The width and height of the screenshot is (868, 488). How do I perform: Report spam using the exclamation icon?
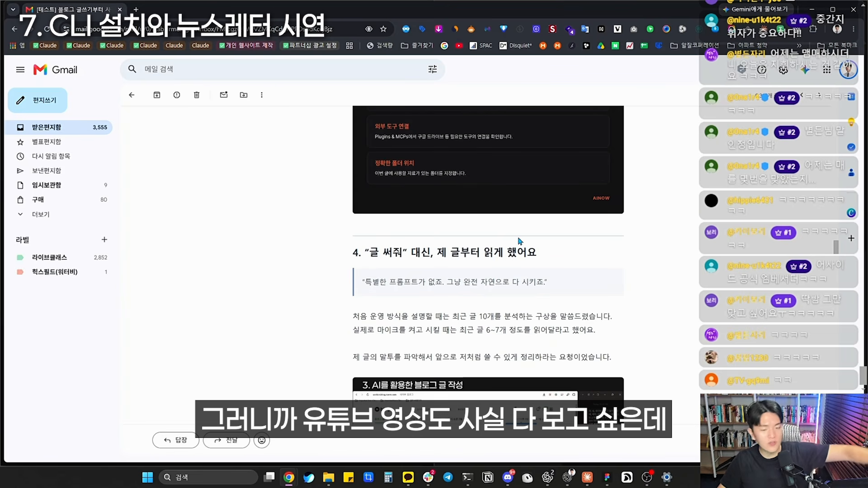point(177,95)
